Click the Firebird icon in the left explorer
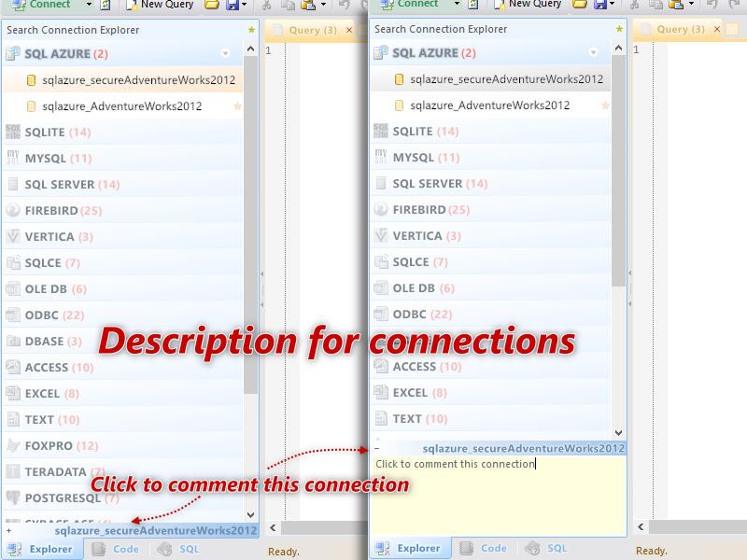 click(13, 211)
